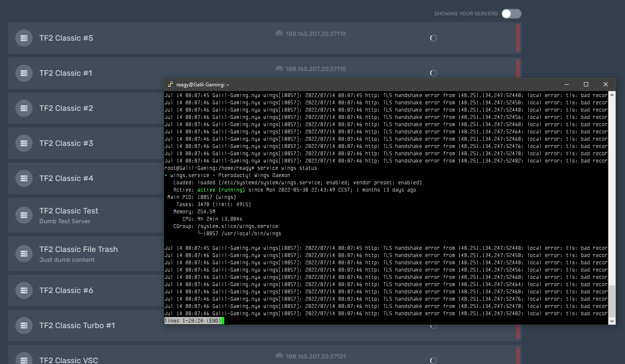Click the loading spinner on TF2 Classic #5

[433, 38]
